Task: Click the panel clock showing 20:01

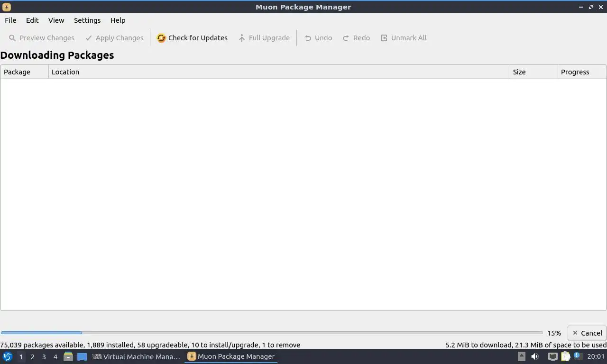Action: click(x=596, y=356)
